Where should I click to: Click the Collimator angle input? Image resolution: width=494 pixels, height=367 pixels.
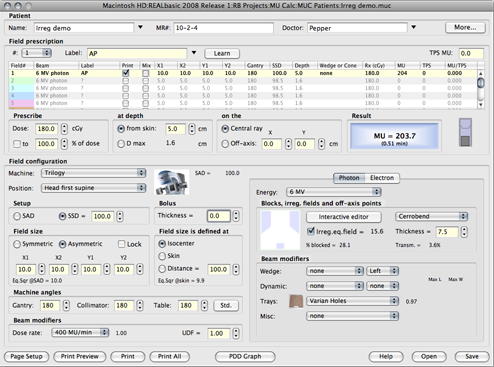pos(124,305)
